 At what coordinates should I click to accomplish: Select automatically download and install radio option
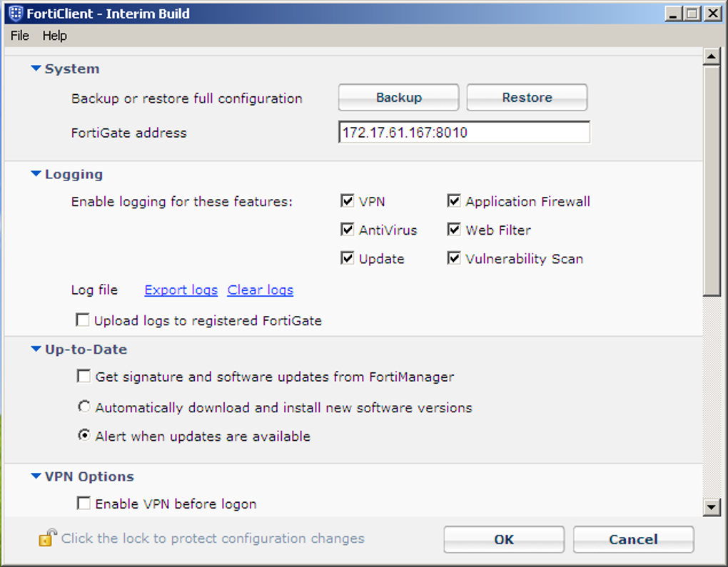[84, 407]
